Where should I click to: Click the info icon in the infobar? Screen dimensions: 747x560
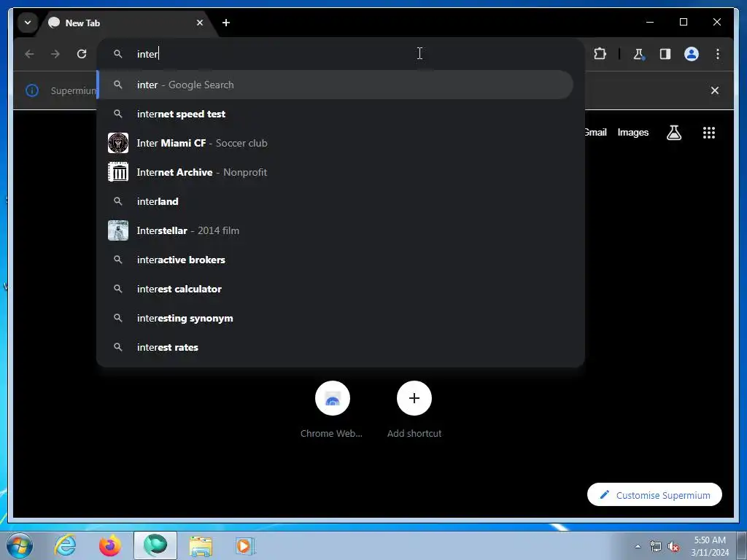[32, 90]
